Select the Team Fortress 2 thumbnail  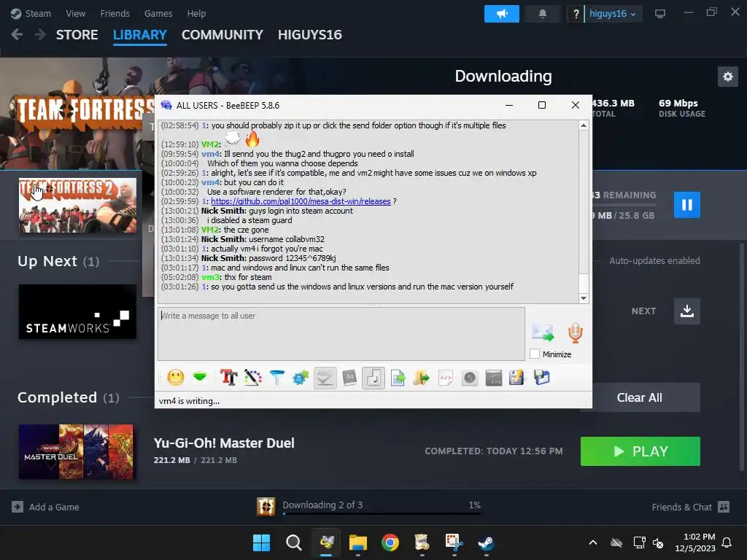(77, 205)
